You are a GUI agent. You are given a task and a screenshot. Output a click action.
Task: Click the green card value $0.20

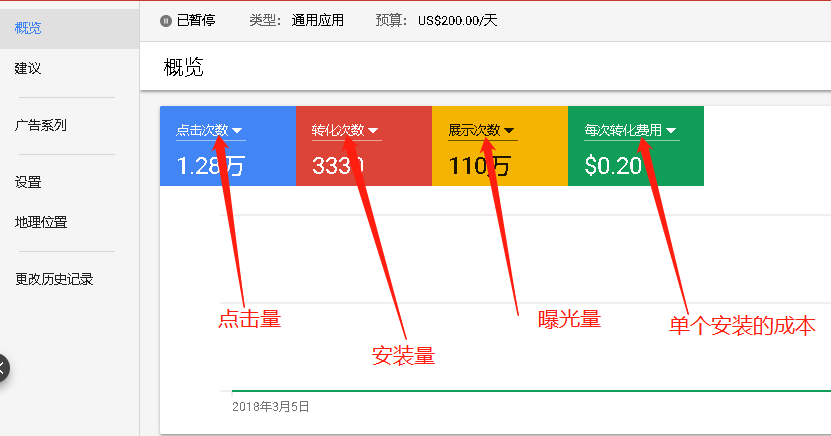[613, 166]
